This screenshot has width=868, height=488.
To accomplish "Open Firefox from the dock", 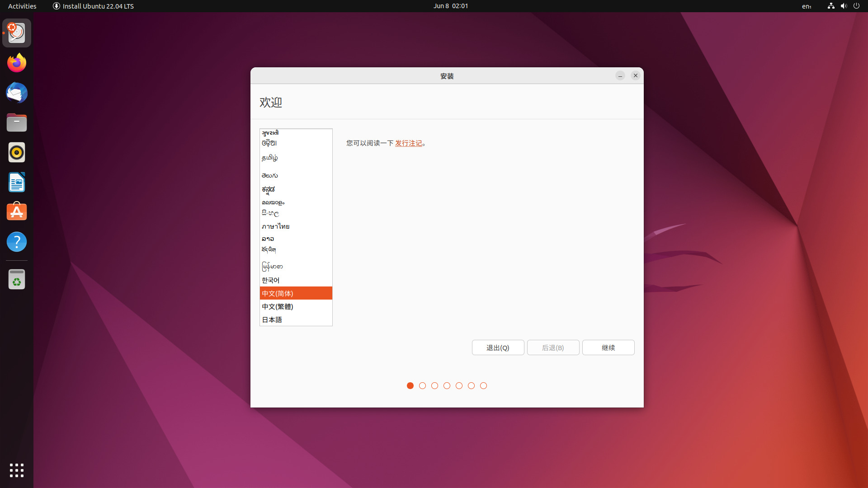I will tap(16, 62).
